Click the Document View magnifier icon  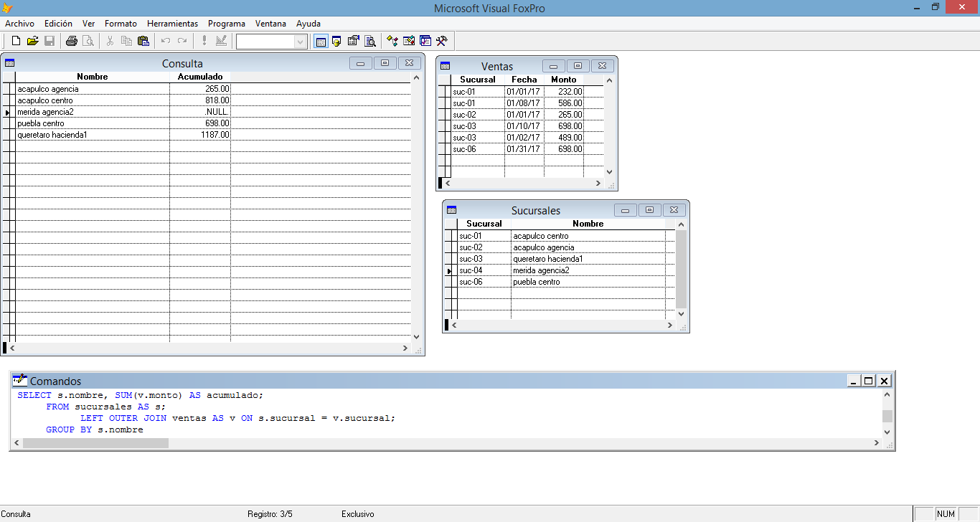[x=370, y=42]
